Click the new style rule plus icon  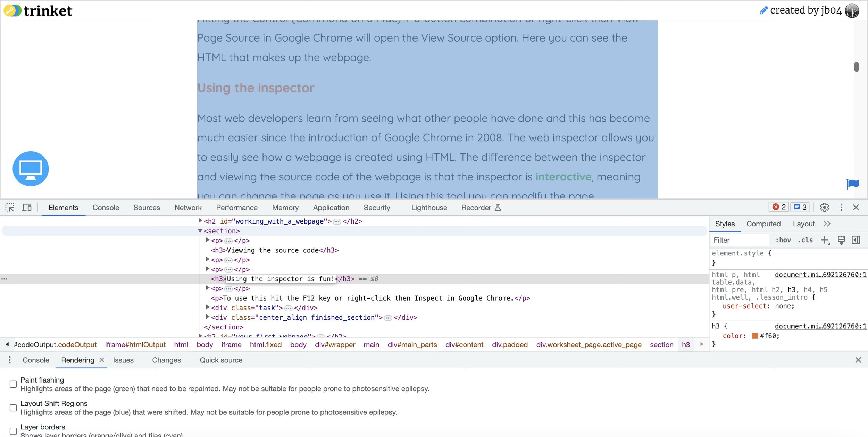pyautogui.click(x=825, y=240)
